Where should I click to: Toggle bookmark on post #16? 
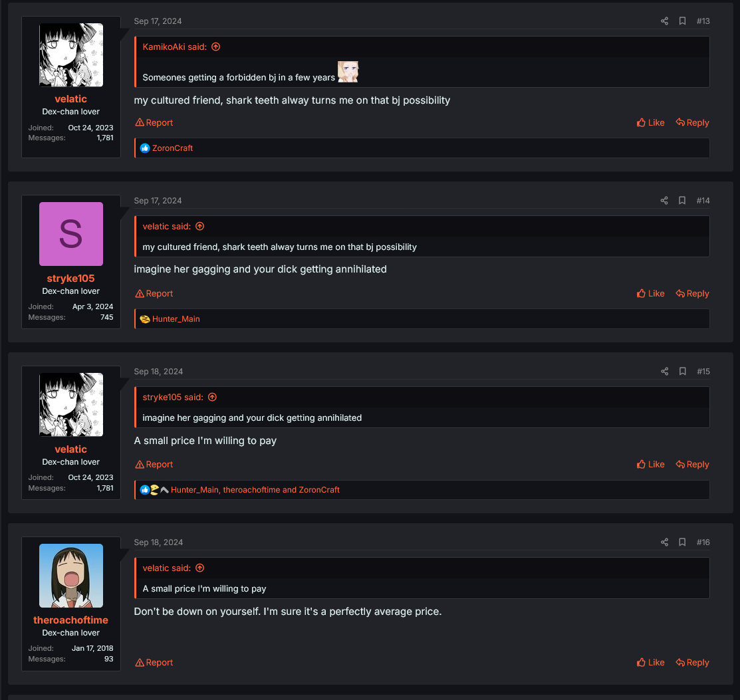click(x=682, y=542)
